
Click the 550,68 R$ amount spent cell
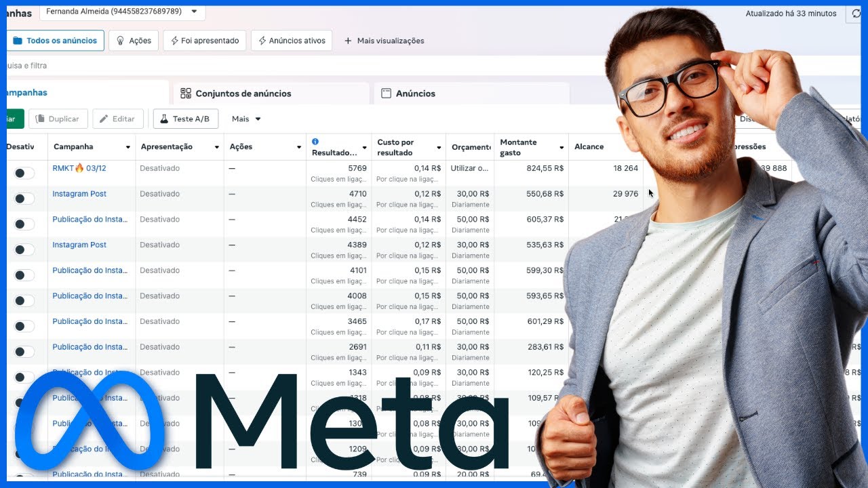(545, 194)
